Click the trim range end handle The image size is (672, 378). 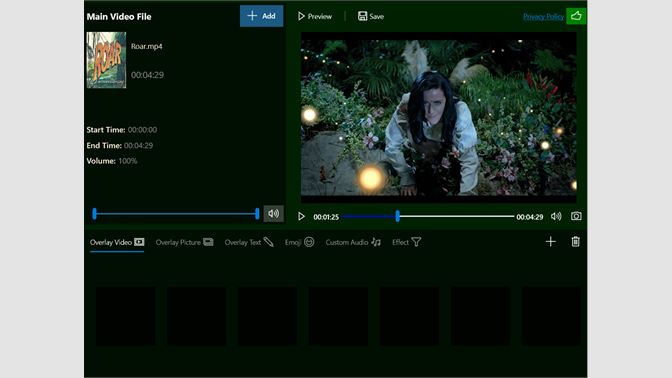(x=257, y=213)
